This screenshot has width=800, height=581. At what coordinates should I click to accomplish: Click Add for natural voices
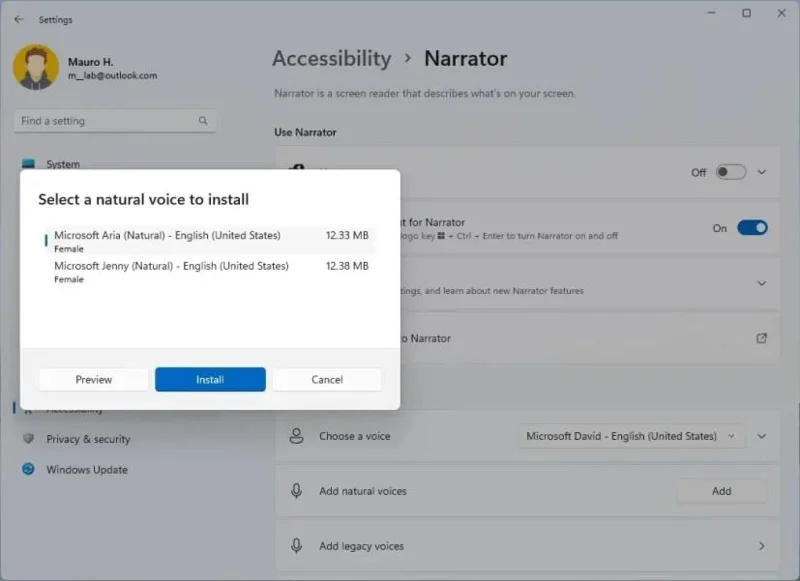[721, 491]
